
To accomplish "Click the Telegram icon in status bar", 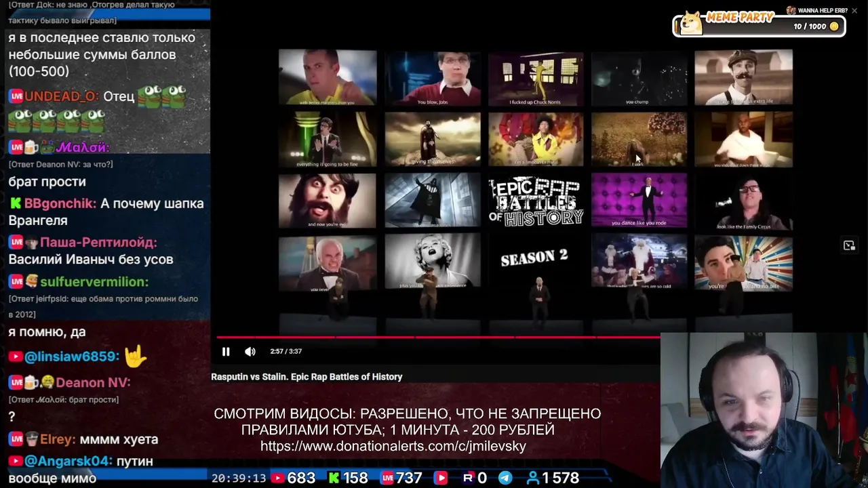I will (x=505, y=478).
